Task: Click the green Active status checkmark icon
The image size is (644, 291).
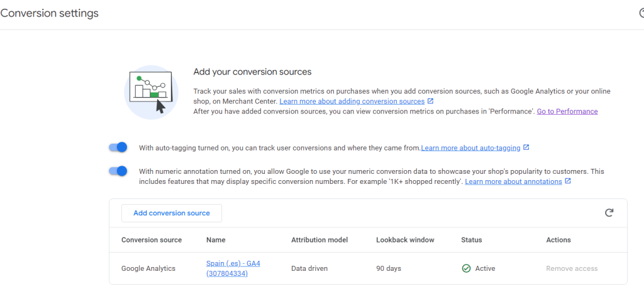Action: point(466,268)
